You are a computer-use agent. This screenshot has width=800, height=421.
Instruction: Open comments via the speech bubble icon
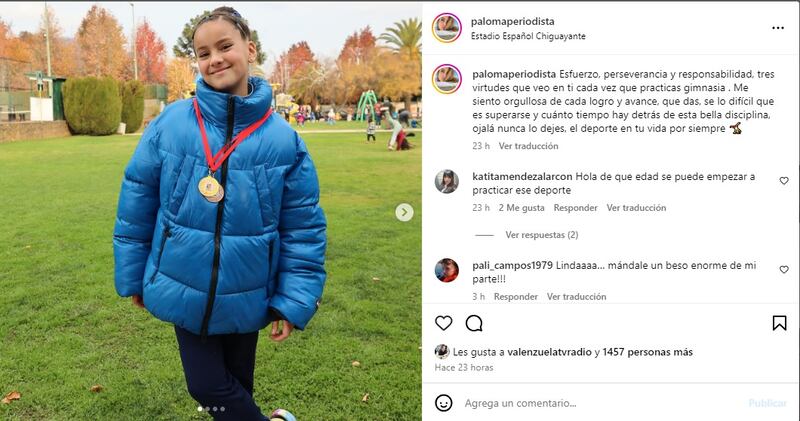[474, 323]
